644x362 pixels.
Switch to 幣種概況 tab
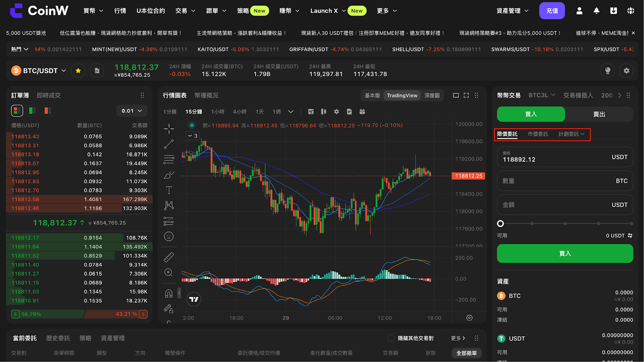(206, 95)
